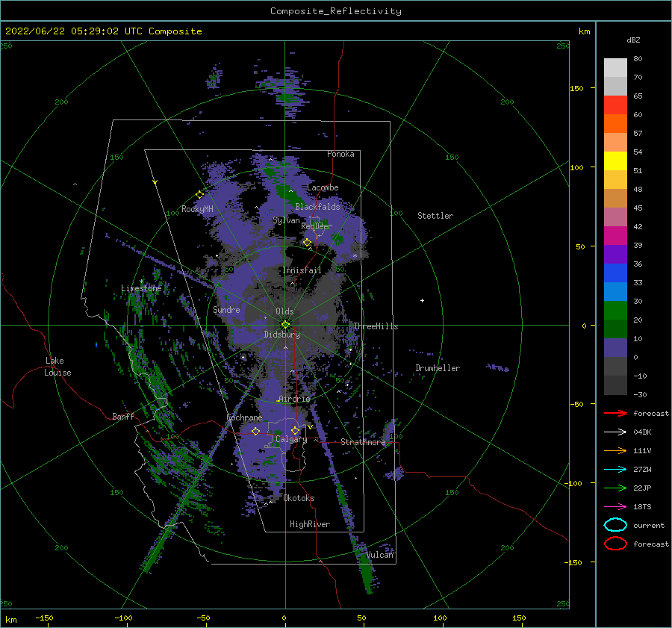Click the orange 111V arrow in legend
This screenshot has width=672, height=628.
pos(615,450)
